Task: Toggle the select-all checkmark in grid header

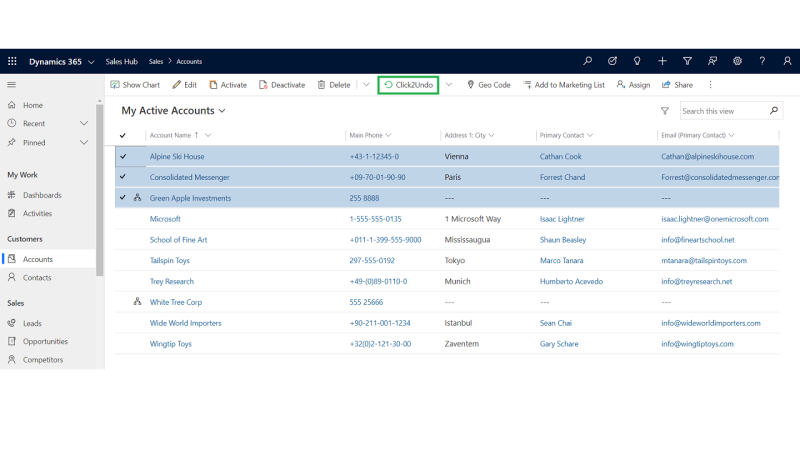Action: click(123, 135)
